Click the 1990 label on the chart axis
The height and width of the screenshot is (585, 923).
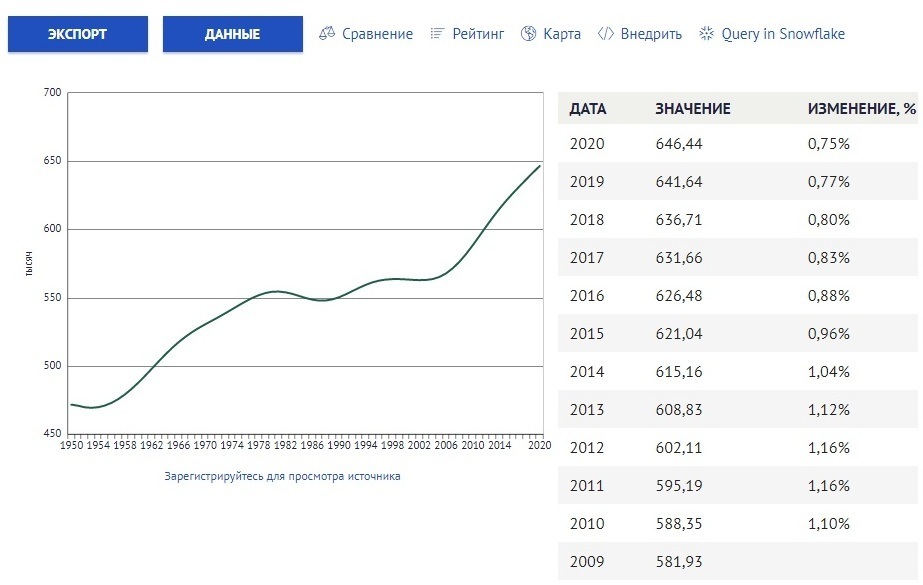tap(339, 443)
